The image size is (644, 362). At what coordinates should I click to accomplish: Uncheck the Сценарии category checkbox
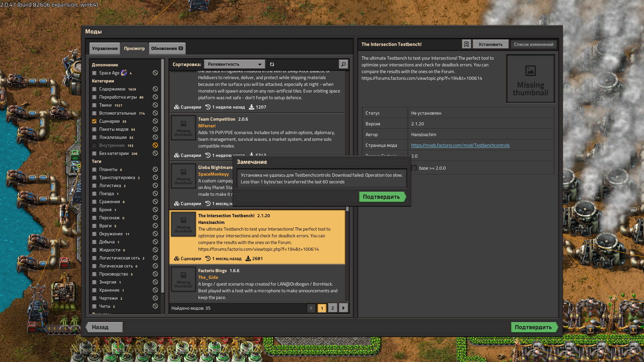click(94, 121)
